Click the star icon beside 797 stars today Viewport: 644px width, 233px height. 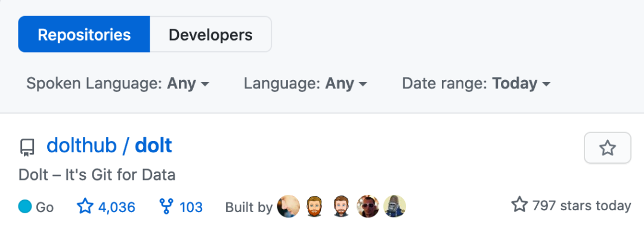pyautogui.click(x=519, y=204)
